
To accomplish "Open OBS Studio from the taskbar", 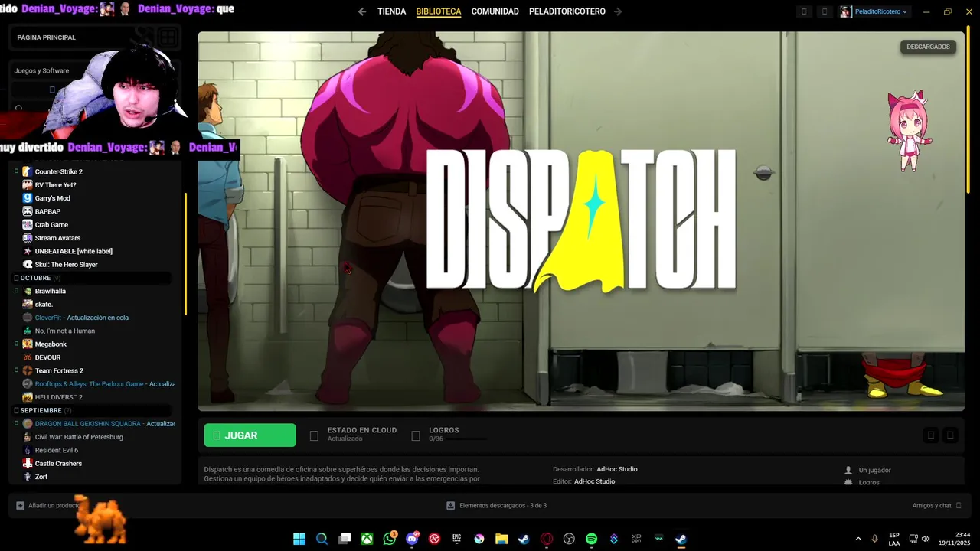I will coord(569,539).
